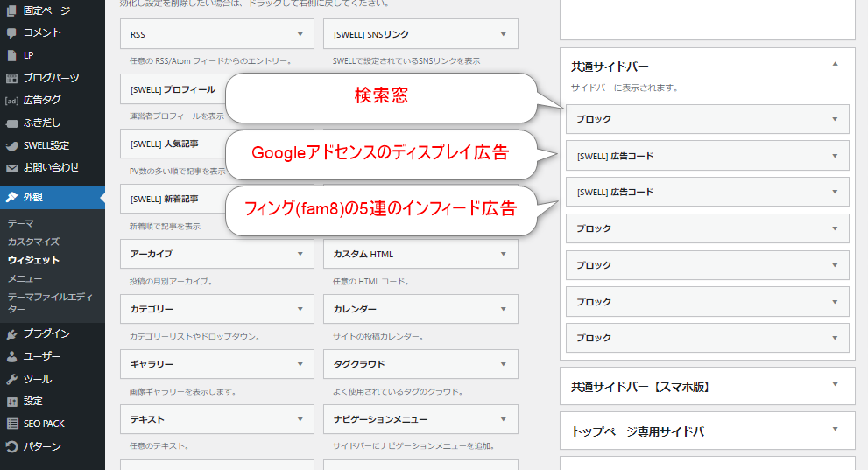Open the SEO PACK menu
The height and width of the screenshot is (470, 868).
tap(44, 424)
